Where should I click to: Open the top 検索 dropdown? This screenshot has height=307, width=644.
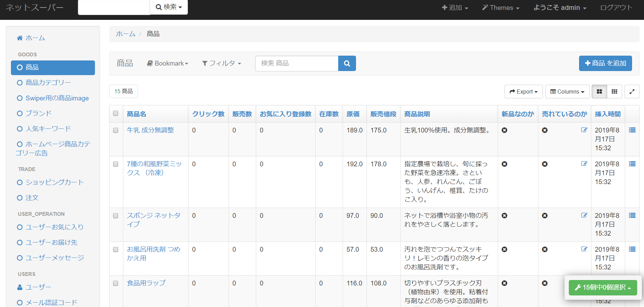169,7
